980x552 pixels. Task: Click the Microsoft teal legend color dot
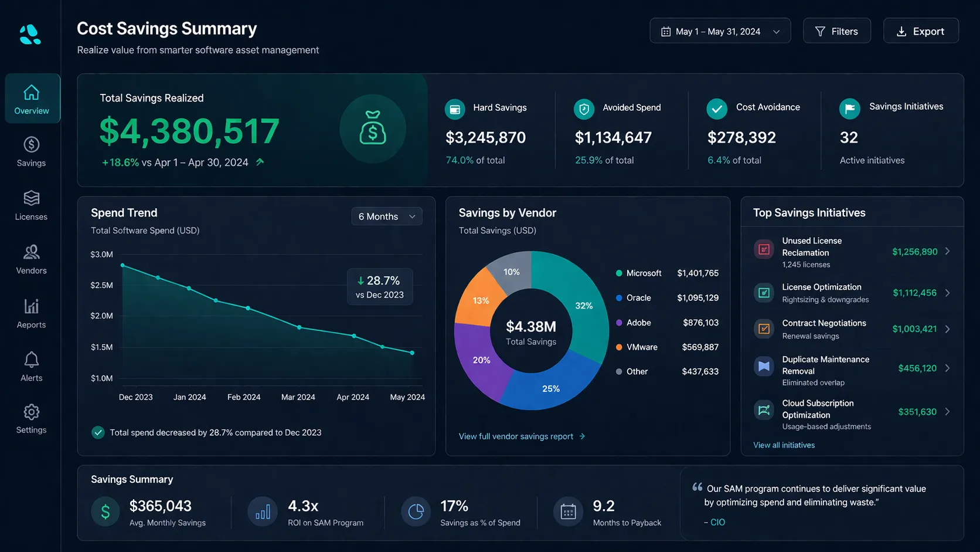619,273
